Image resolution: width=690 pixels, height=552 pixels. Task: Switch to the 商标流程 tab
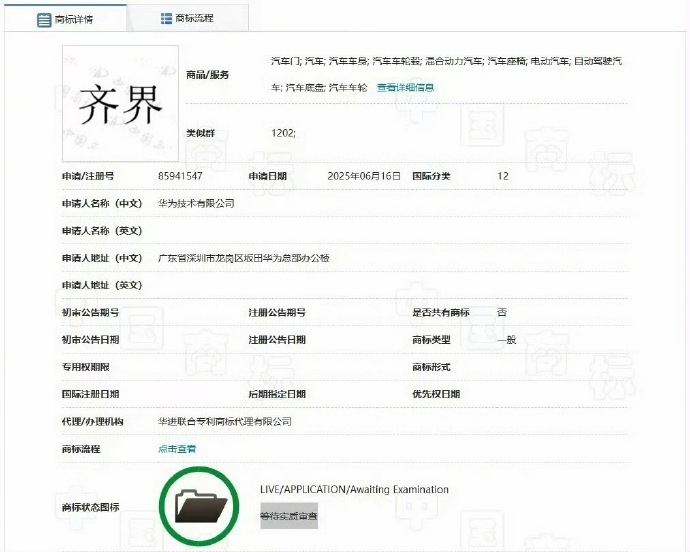(187, 18)
